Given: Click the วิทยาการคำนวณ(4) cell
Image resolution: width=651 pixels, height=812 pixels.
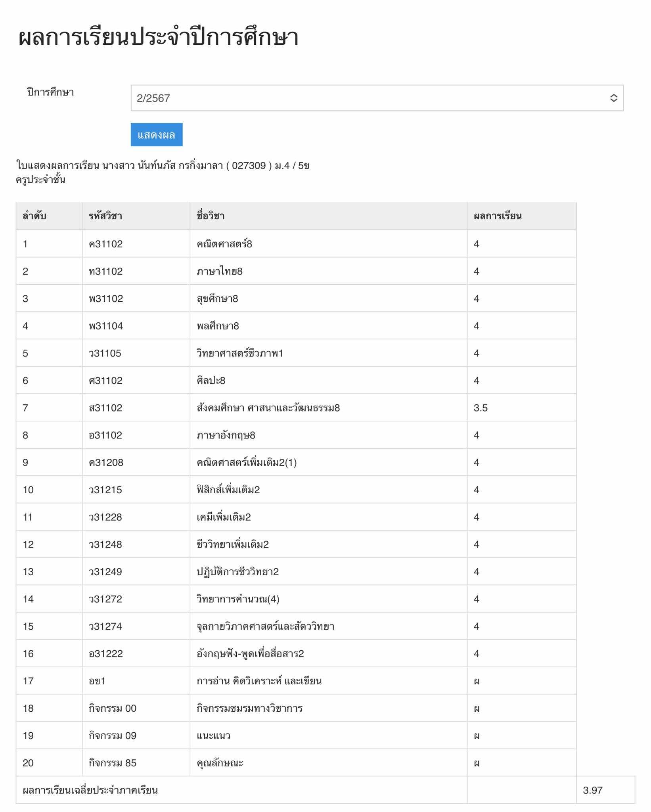Looking at the screenshot, I should click(x=238, y=599).
